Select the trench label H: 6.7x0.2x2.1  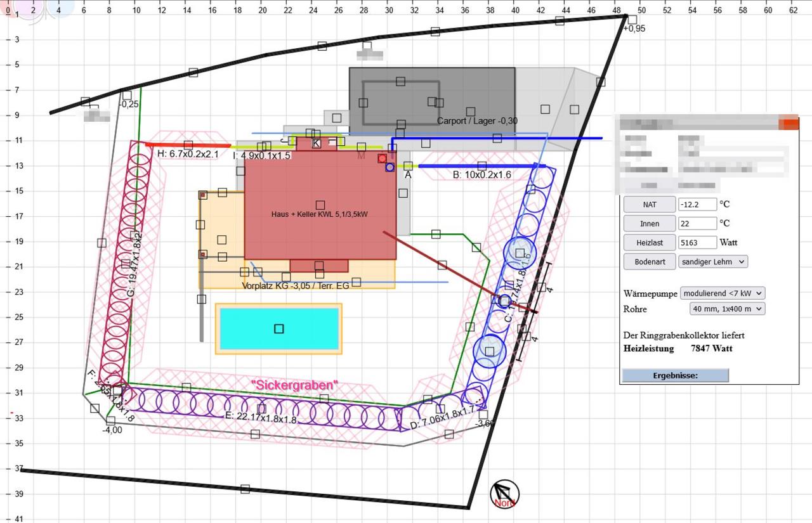coord(188,154)
